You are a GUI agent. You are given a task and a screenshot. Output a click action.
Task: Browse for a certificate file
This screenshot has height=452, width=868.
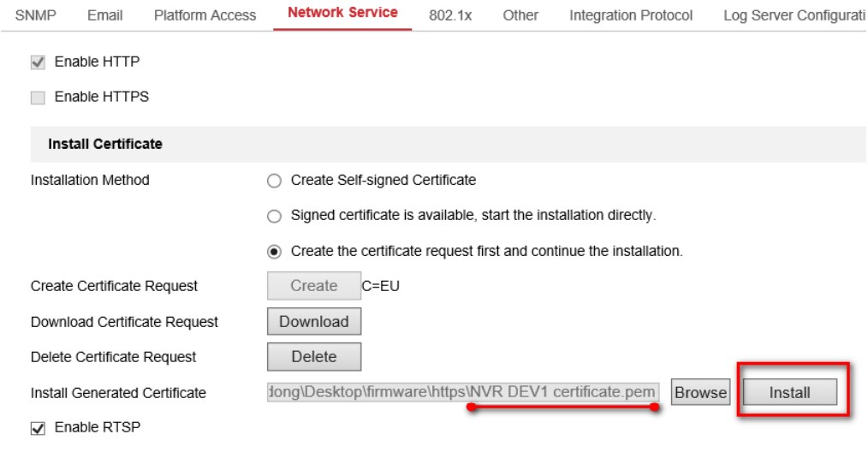pos(700,393)
